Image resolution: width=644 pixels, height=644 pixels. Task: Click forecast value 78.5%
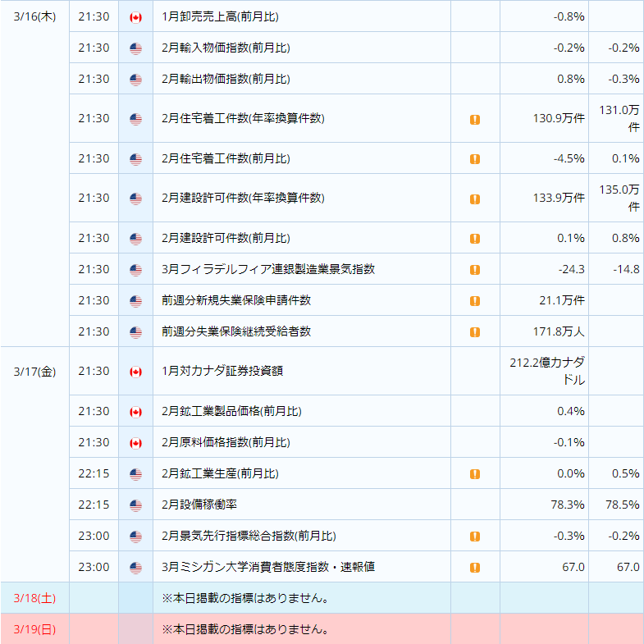point(623,505)
